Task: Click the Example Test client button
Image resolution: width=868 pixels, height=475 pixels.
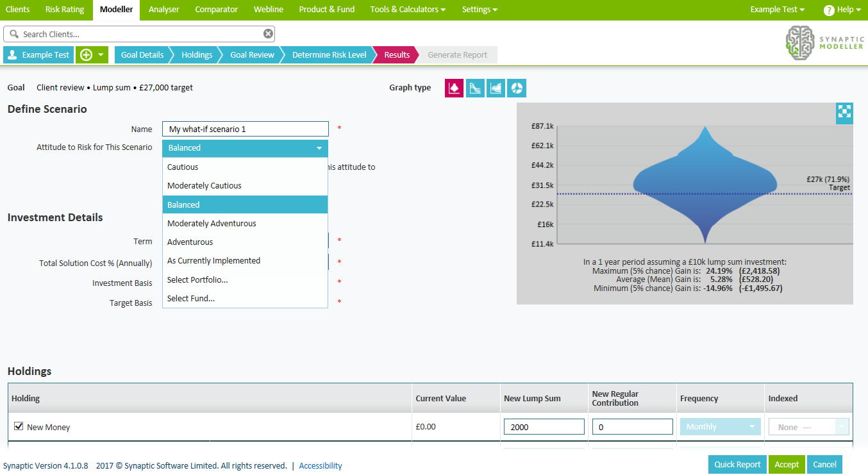Action: [38, 55]
